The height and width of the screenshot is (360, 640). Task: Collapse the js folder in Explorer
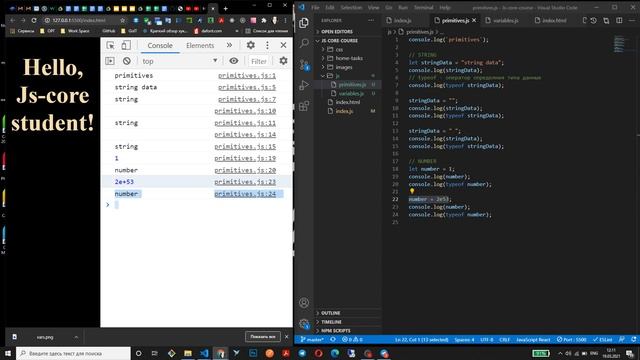click(337, 76)
